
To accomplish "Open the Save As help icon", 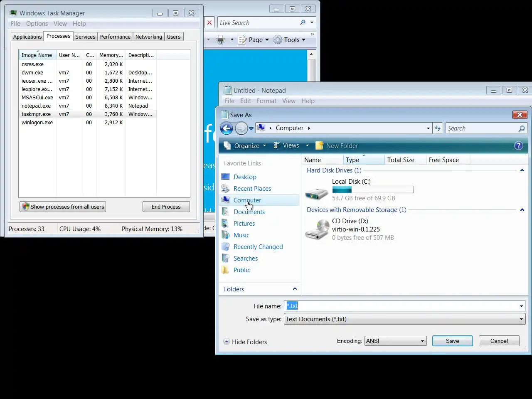I will tap(518, 145).
